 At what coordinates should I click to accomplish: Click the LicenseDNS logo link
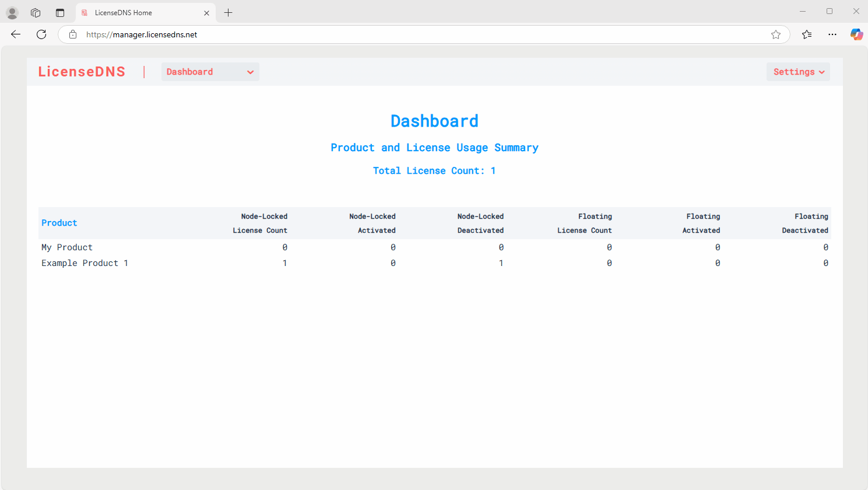coord(82,72)
